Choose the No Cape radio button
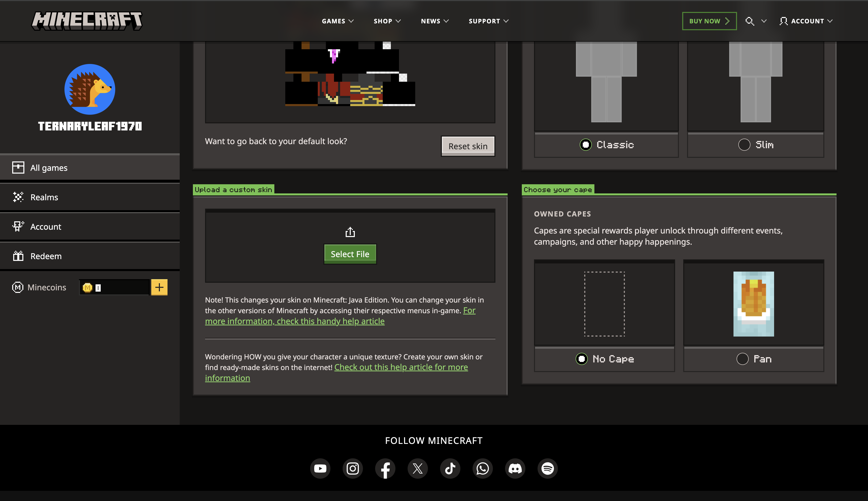This screenshot has height=501, width=868. click(x=582, y=359)
